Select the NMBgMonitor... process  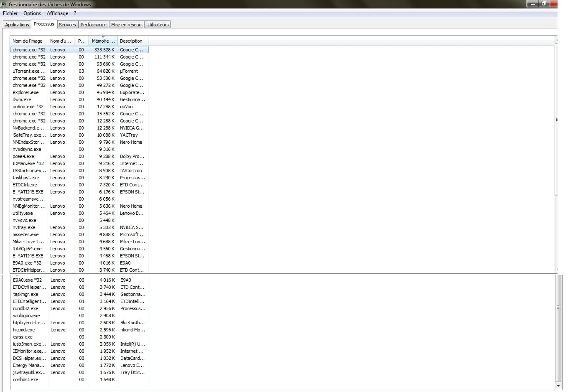(x=79, y=206)
